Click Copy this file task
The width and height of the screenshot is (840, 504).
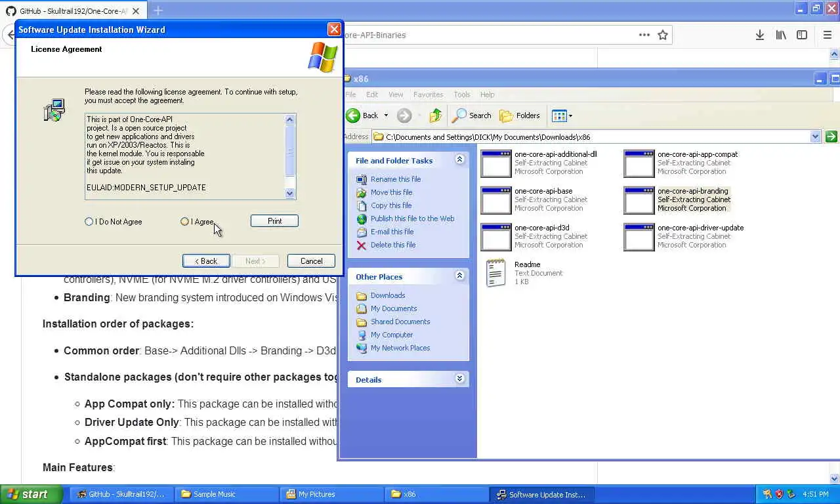[391, 205]
